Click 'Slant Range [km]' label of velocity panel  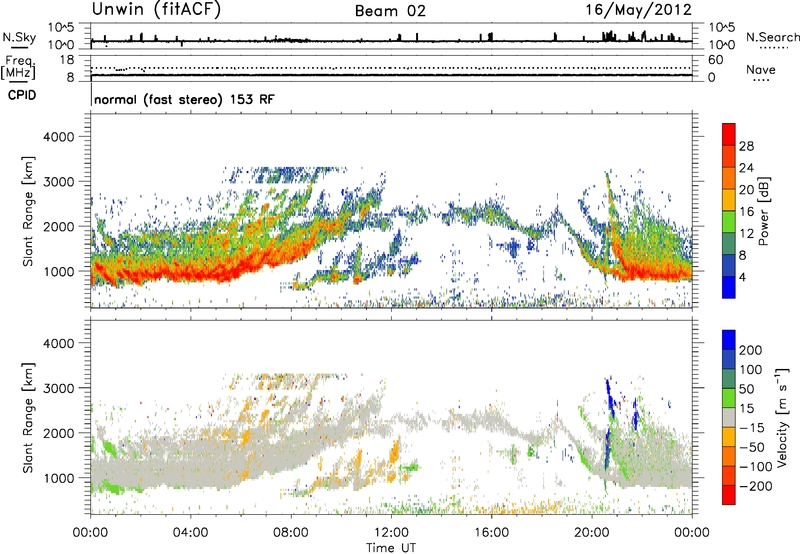[28, 417]
